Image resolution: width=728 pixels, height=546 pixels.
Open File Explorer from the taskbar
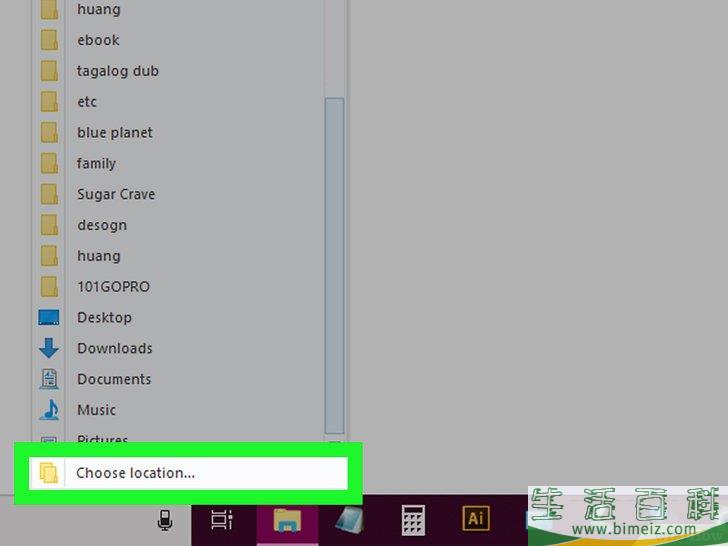(x=287, y=520)
